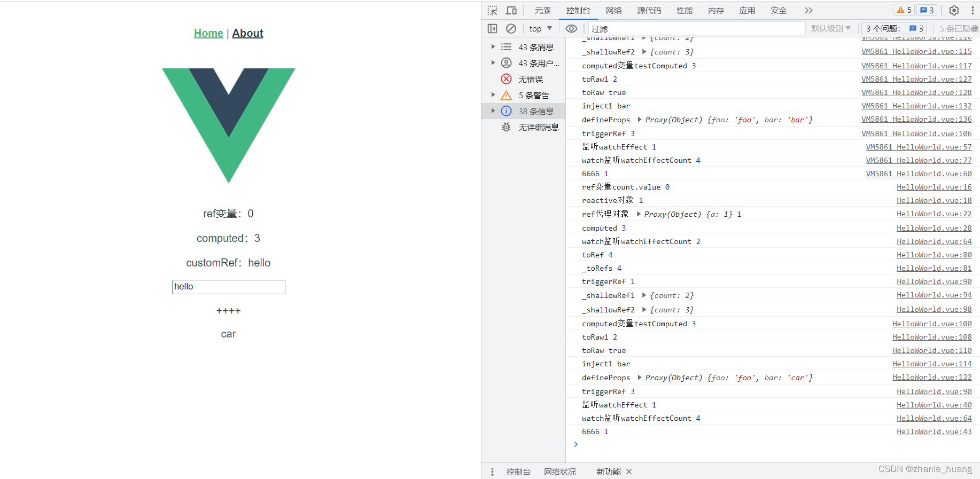Expand the 43 条用户 messages group

[493, 63]
